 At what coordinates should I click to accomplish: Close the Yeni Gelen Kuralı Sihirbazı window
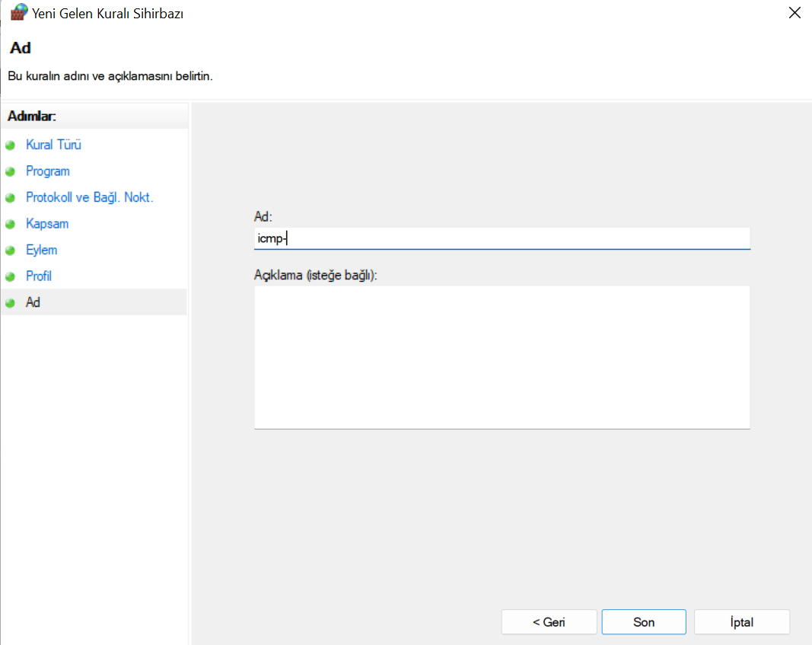(x=794, y=13)
